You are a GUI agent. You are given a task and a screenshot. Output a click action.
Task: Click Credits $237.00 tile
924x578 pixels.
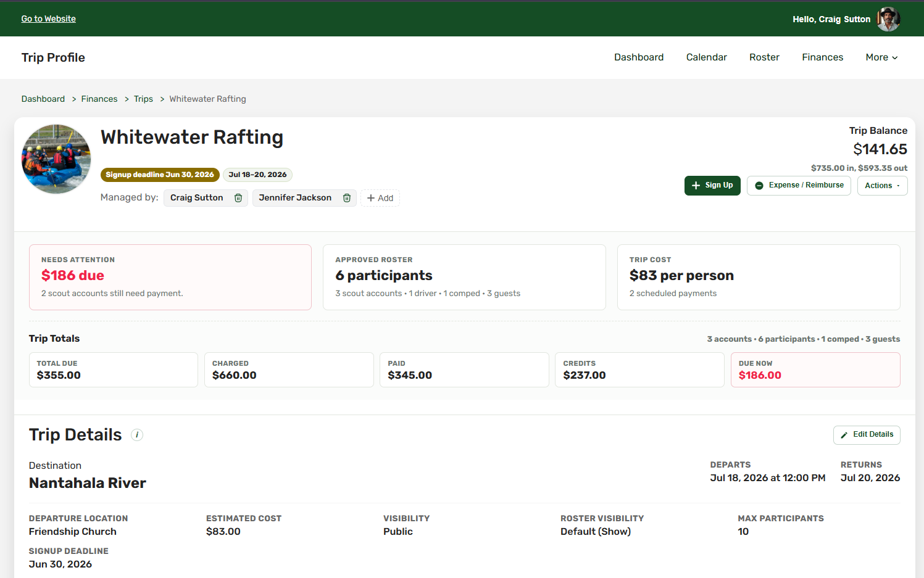(x=639, y=370)
